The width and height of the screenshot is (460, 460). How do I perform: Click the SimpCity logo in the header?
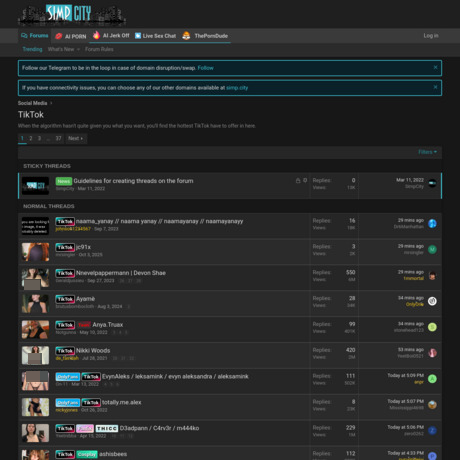coord(72,15)
